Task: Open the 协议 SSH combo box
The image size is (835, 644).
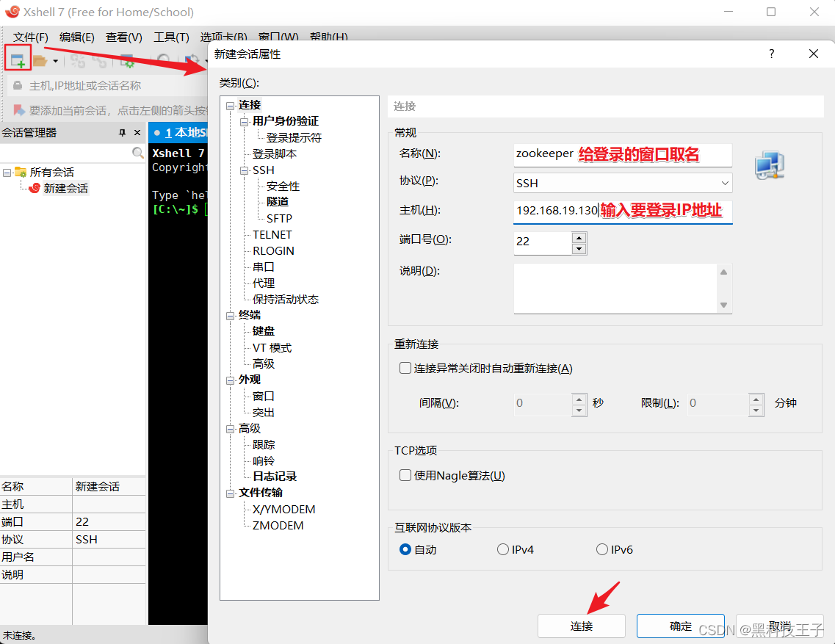Action: (x=623, y=183)
